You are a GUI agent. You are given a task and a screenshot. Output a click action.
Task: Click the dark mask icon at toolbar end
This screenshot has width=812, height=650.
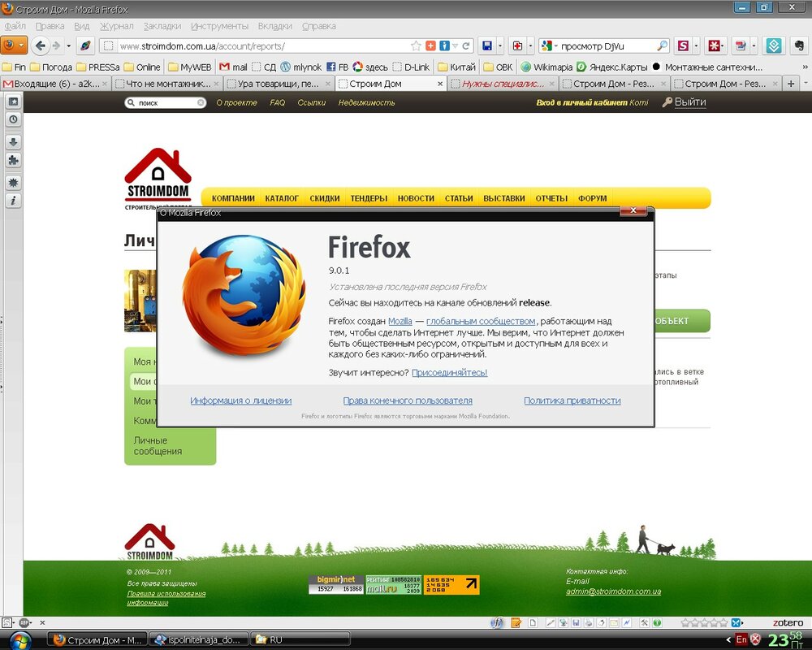798,45
